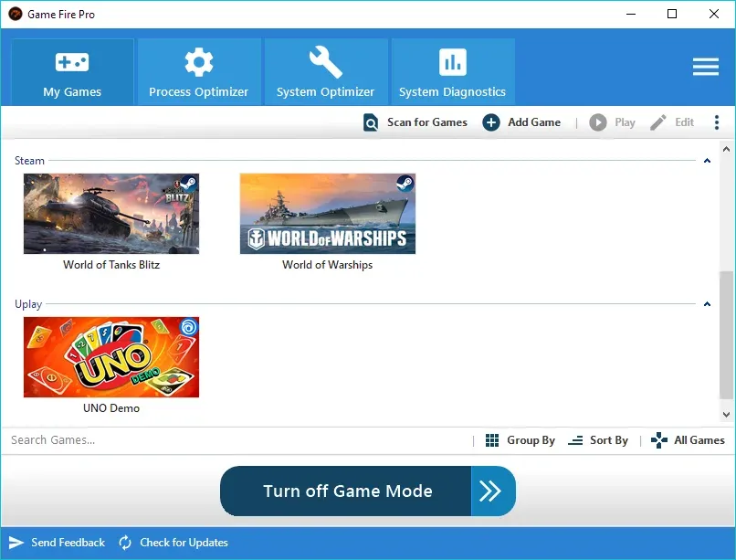Open the All Games filter
Viewport: 736px width, 560px height.
689,440
